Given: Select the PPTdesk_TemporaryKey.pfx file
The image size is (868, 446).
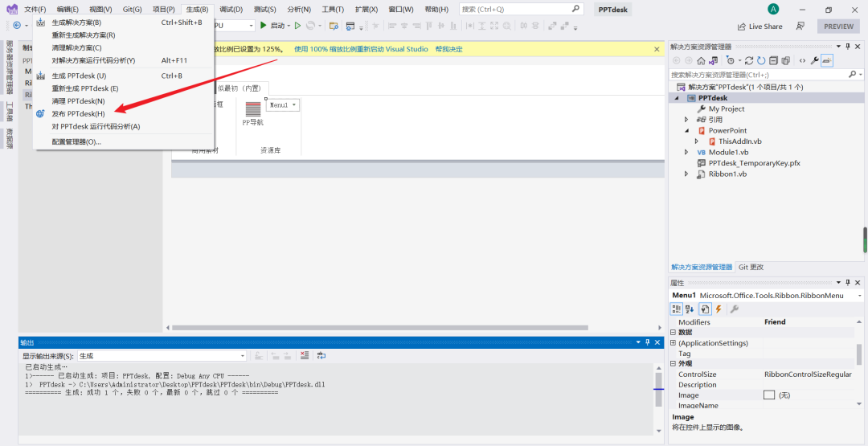Looking at the screenshot, I should (x=754, y=163).
